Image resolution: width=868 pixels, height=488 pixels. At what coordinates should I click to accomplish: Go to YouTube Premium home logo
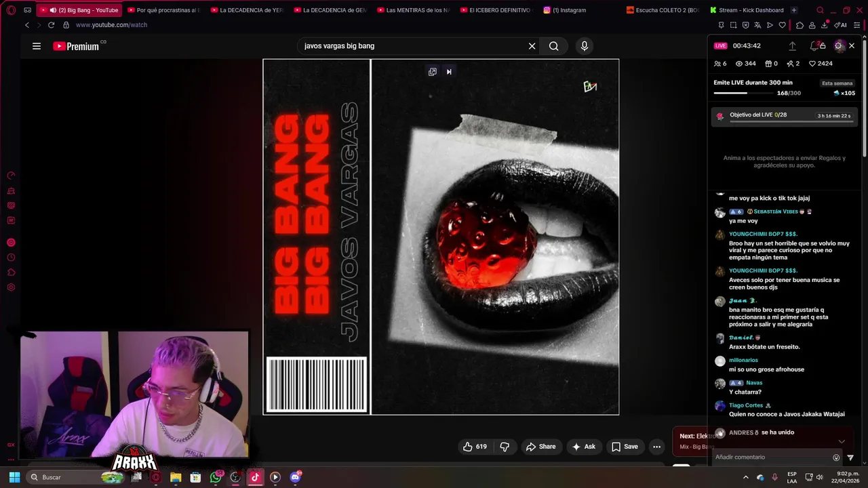[77, 46]
